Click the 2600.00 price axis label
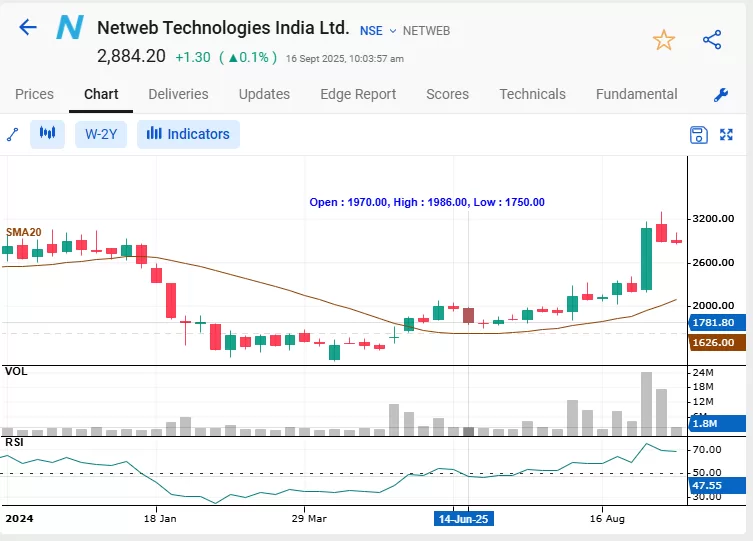The height and width of the screenshot is (541, 753). [713, 263]
